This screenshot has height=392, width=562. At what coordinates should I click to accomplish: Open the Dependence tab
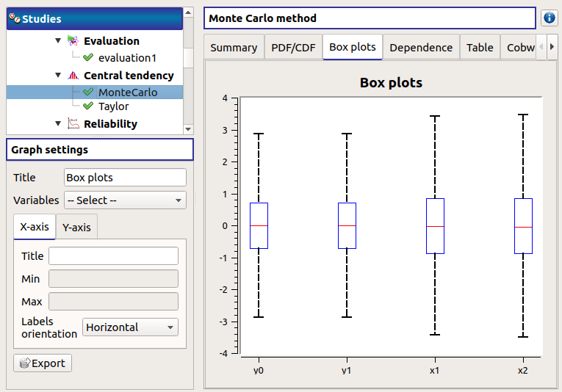(x=420, y=48)
